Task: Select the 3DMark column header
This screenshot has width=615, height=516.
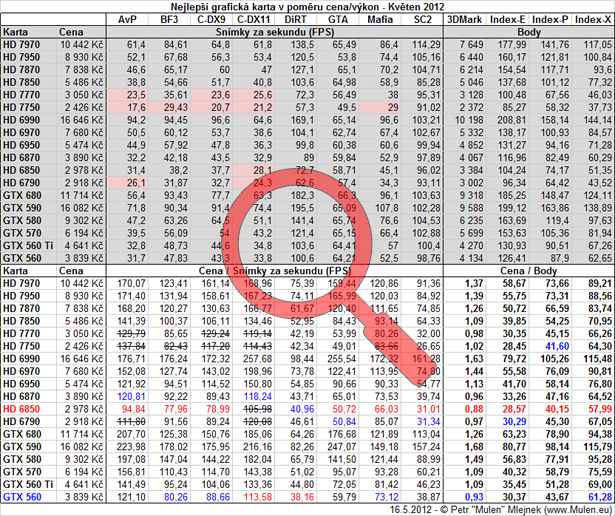Action: coord(464,20)
